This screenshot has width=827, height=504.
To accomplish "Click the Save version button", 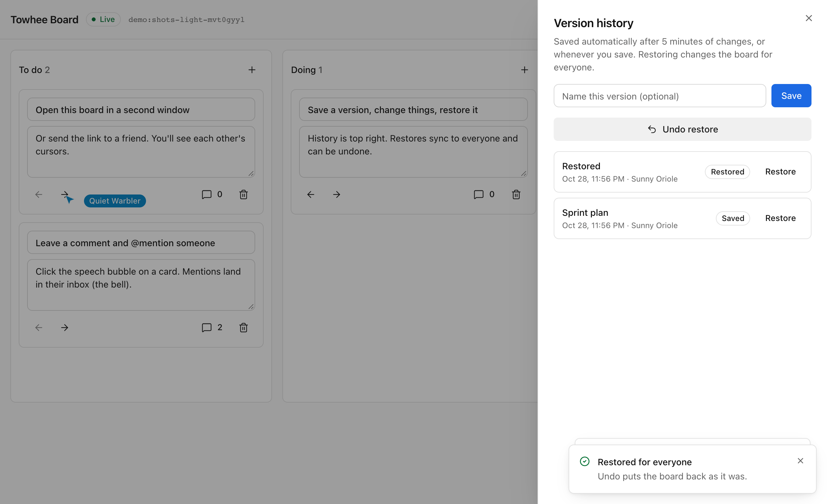I will tap(791, 96).
